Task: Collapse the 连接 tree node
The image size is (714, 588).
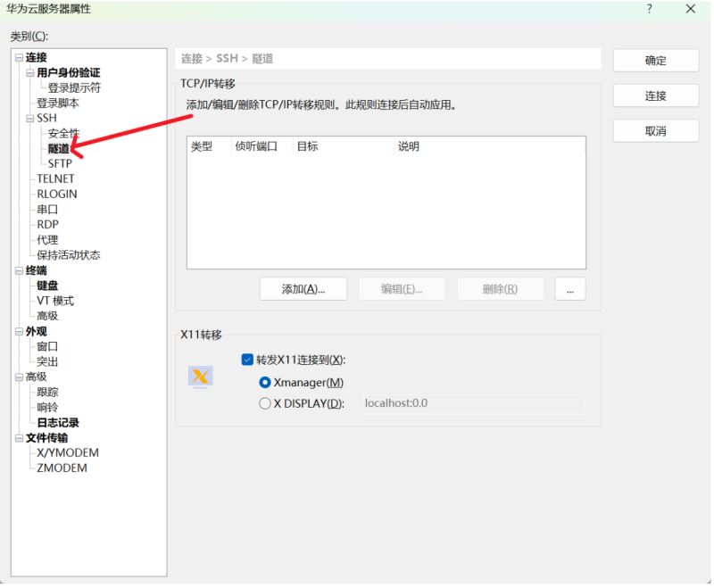Action: pos(19,58)
